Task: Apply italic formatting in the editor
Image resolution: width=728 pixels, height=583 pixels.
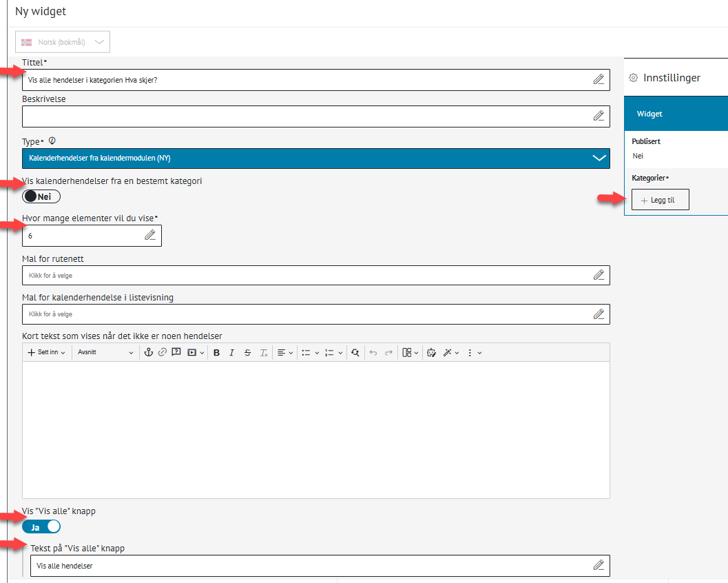Action: [231, 352]
